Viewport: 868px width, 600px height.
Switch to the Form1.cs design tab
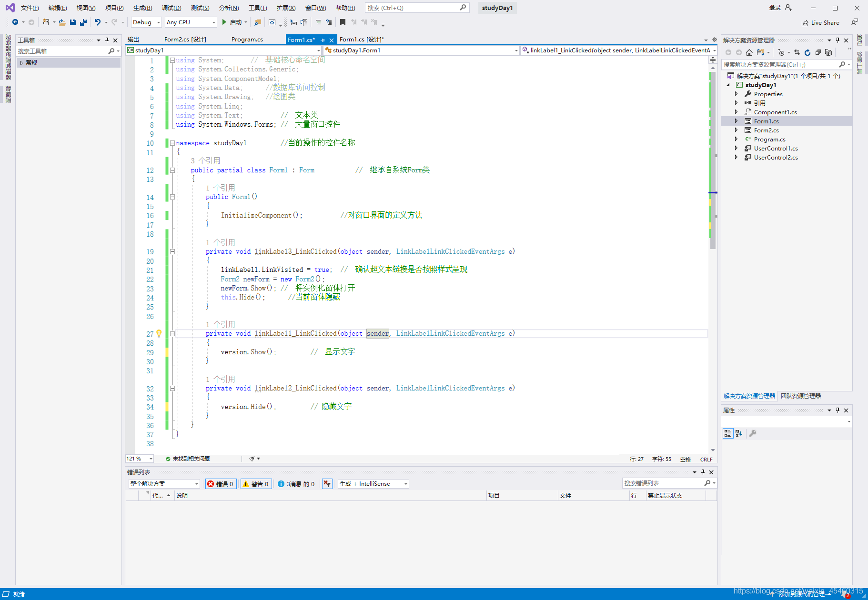[x=362, y=40]
